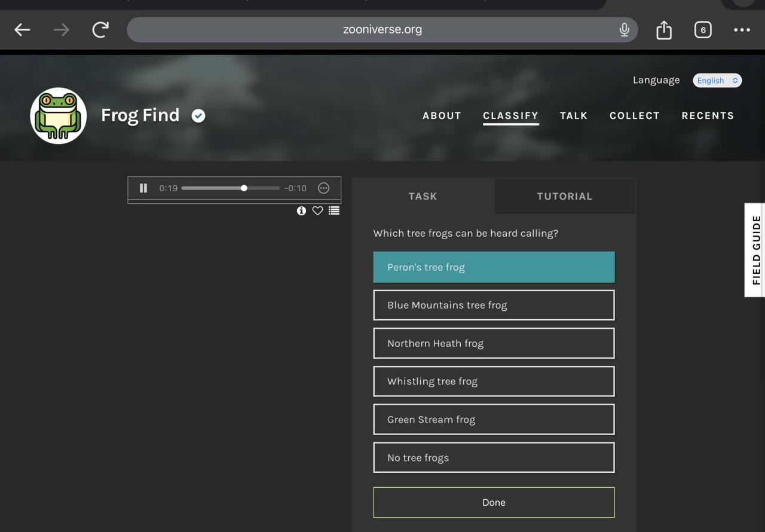The image size is (765, 532).
Task: Switch to the Task tab
Action: [x=423, y=196]
